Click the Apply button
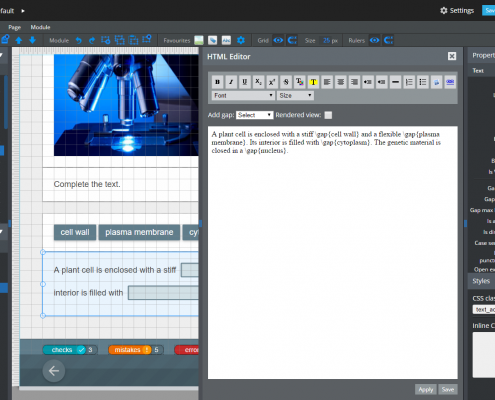The height and width of the screenshot is (400, 495). [426, 389]
